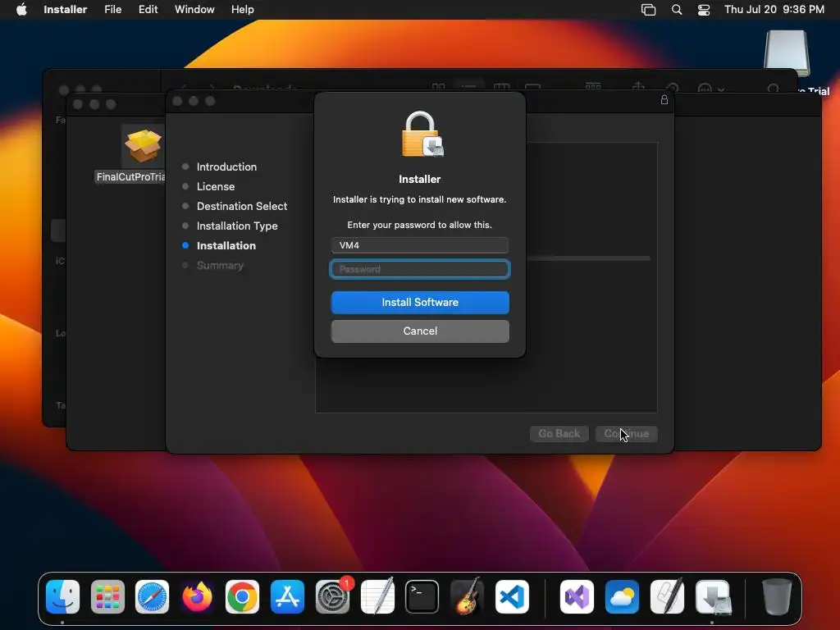Open the Installer app menu
840x630 pixels.
click(66, 10)
